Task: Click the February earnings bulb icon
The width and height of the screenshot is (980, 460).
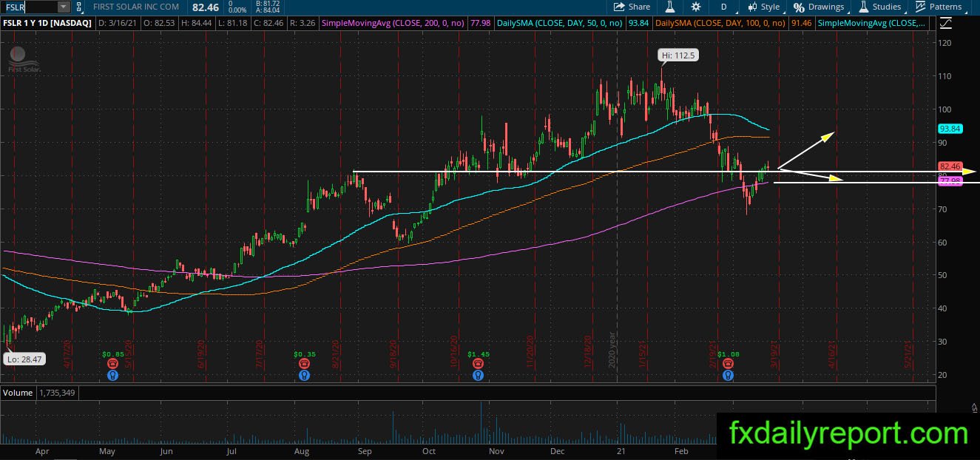Action: click(x=729, y=375)
